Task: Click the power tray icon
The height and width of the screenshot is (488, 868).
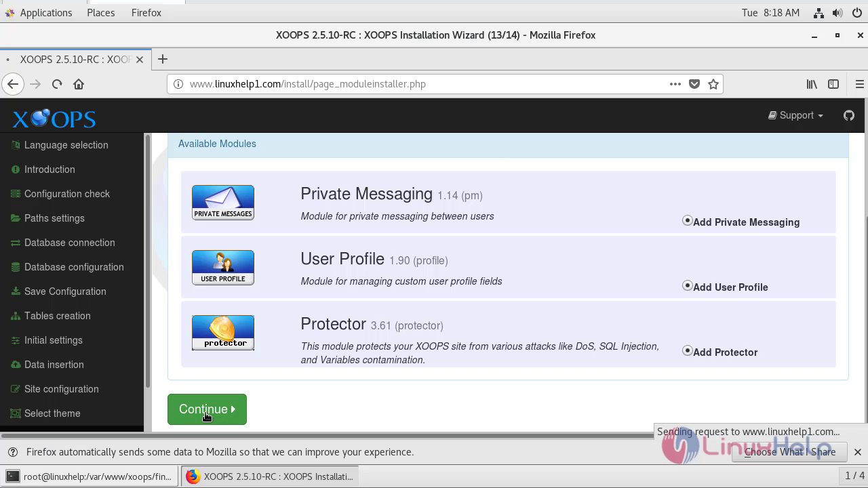Action: 856,13
